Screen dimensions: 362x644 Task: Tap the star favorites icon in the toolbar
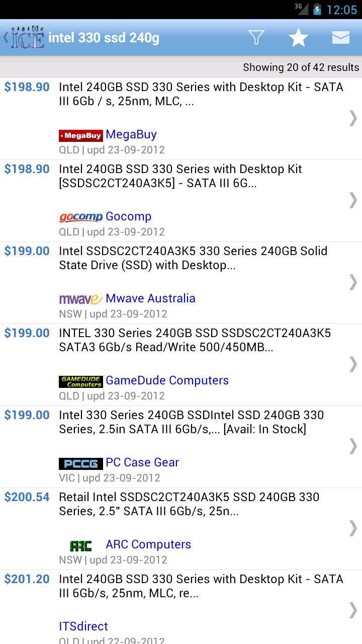tap(298, 37)
